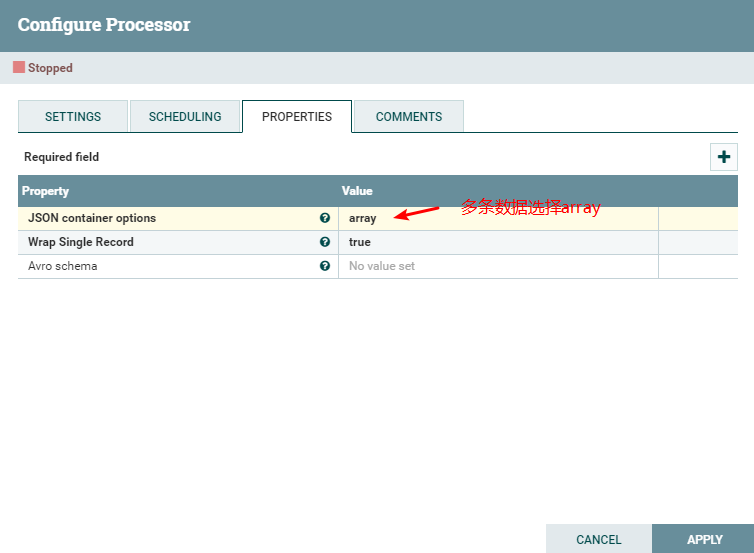Click the Value column header
Viewport: 754px width, 553px height.
pos(357,191)
